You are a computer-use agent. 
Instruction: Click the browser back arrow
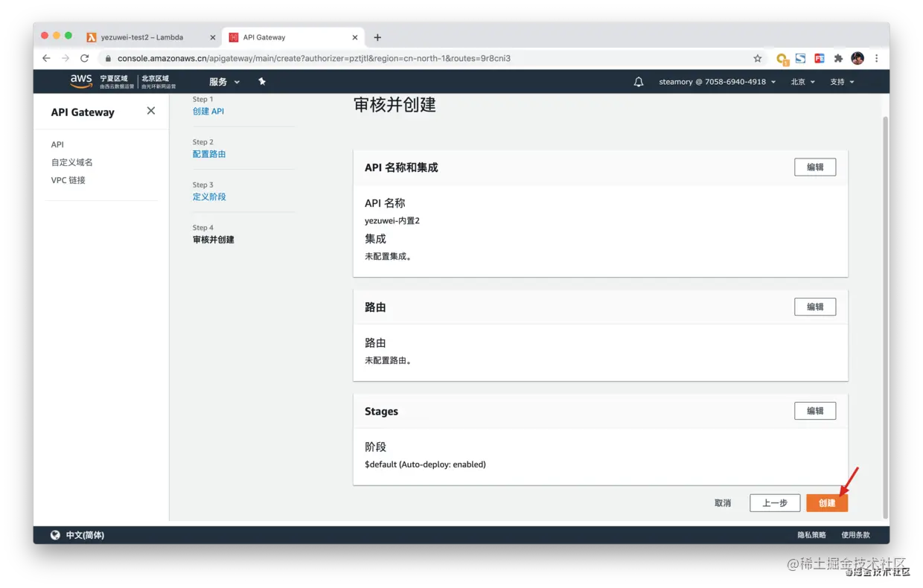point(46,58)
